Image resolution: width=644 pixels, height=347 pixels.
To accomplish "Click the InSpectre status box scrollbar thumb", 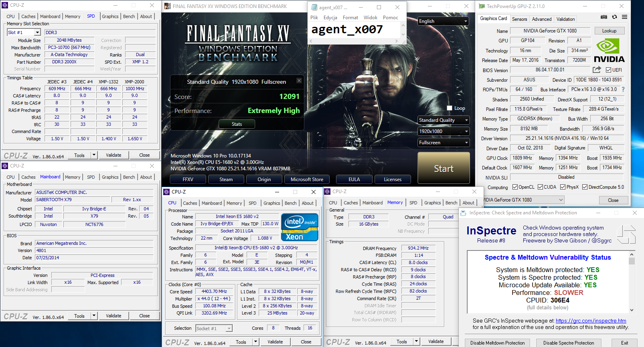I will [632, 261].
